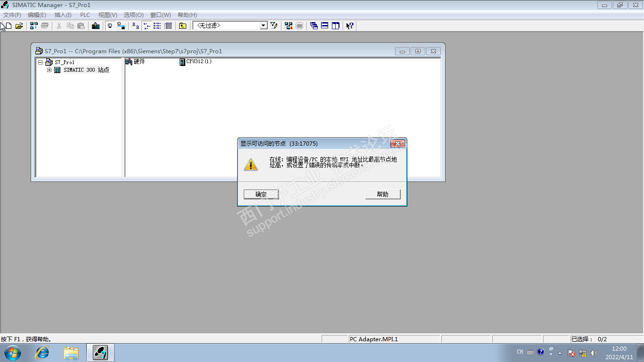
Task: Open the volume speaker tray icon
Action: click(594, 353)
